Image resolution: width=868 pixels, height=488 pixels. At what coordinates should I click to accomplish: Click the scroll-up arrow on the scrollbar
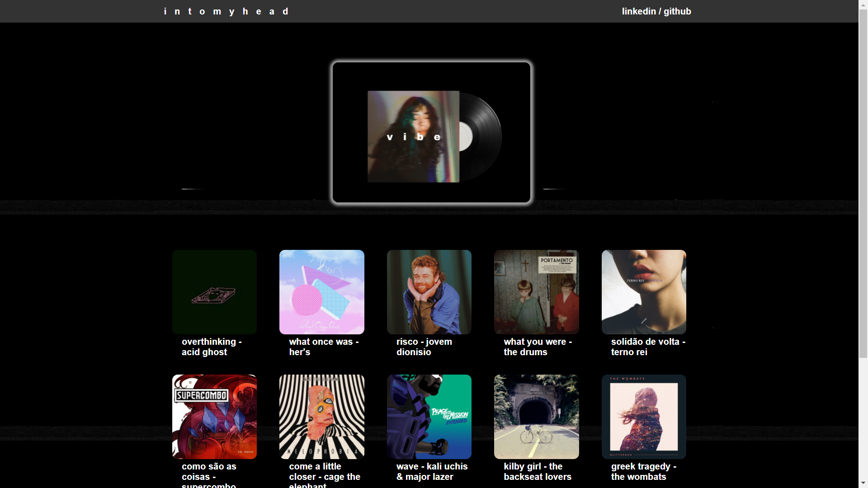pyautogui.click(x=863, y=5)
